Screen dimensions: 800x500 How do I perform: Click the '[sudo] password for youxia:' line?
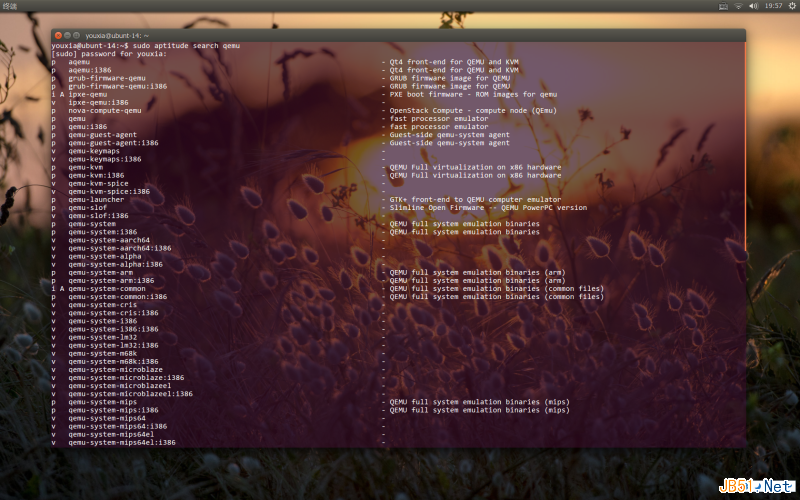pos(109,54)
